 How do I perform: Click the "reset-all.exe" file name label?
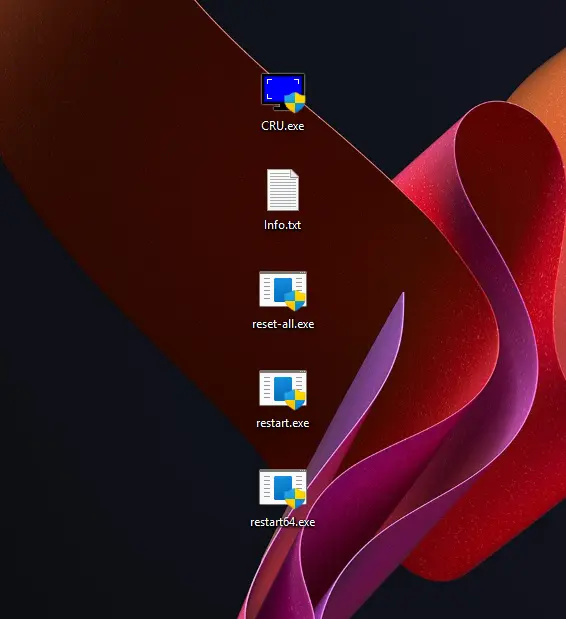[283, 324]
